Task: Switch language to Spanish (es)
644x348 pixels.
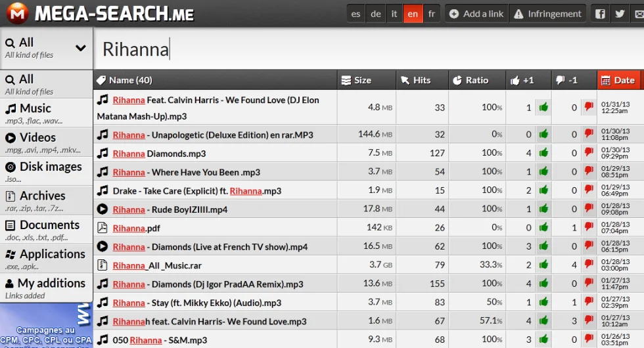Action: point(356,14)
